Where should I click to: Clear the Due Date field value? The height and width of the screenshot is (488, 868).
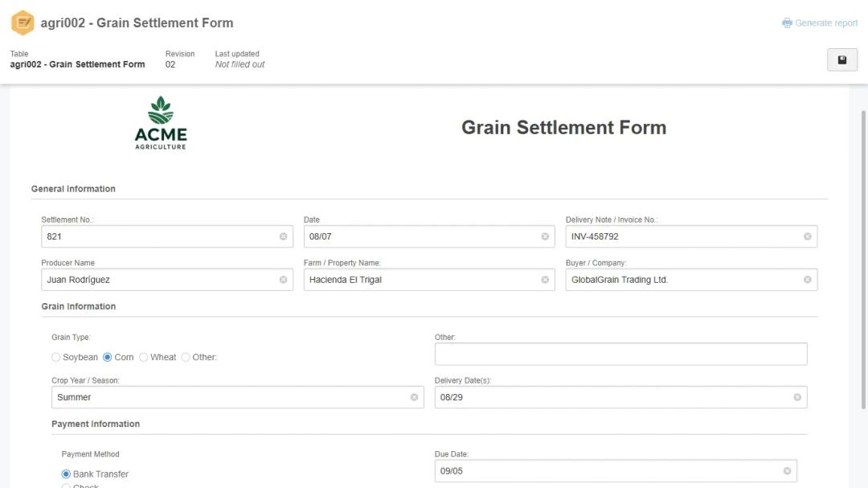[787, 471]
